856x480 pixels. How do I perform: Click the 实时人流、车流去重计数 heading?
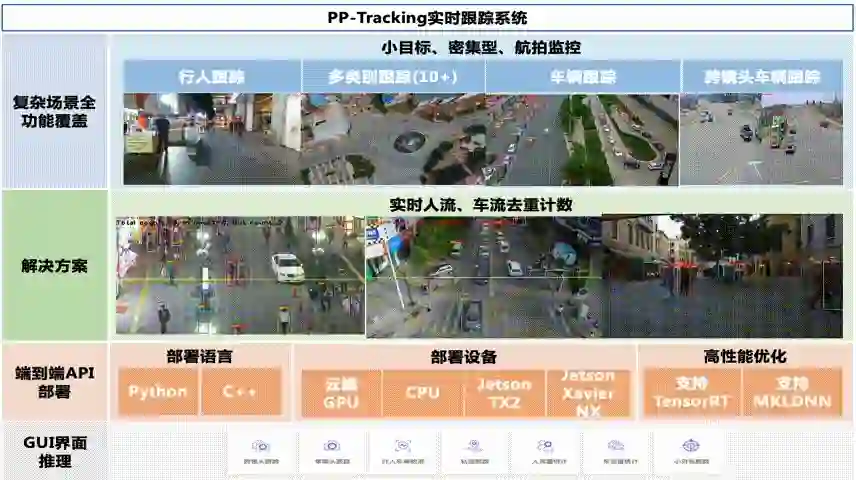(481, 205)
